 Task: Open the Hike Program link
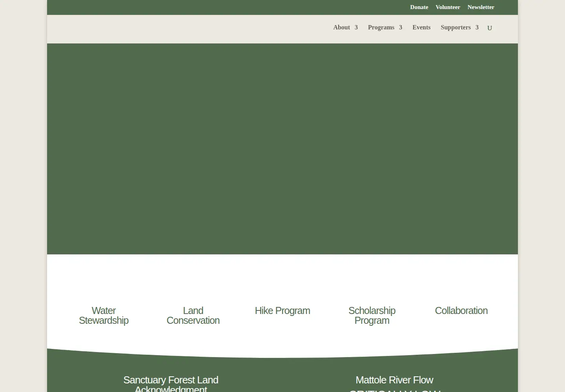(x=282, y=310)
